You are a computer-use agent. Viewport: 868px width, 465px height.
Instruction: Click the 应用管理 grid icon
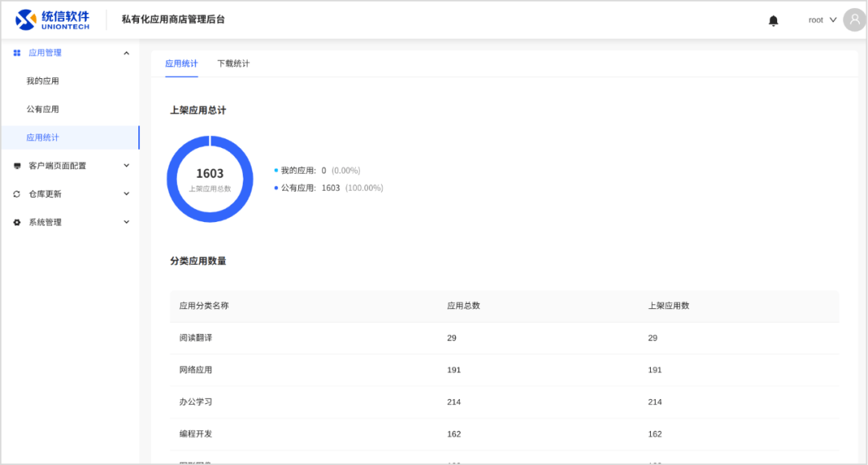(17, 53)
